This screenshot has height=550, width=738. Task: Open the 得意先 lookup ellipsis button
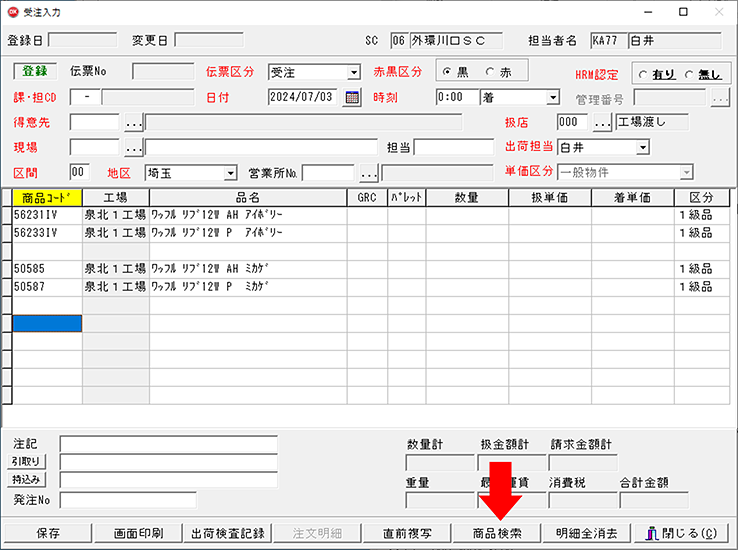tap(134, 123)
